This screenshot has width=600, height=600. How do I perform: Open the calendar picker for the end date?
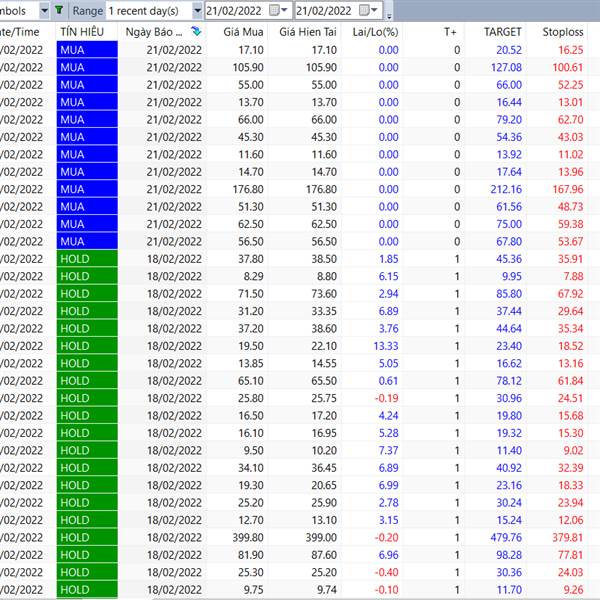point(368,10)
